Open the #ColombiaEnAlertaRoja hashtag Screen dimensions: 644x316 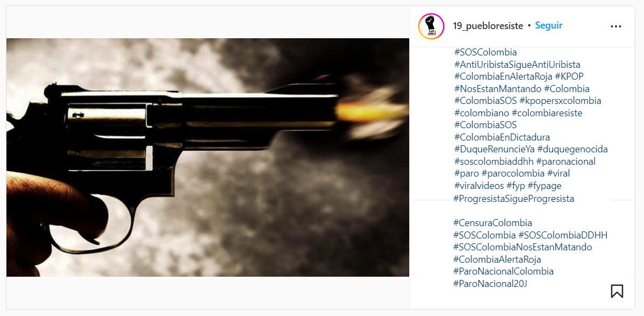coord(503,76)
